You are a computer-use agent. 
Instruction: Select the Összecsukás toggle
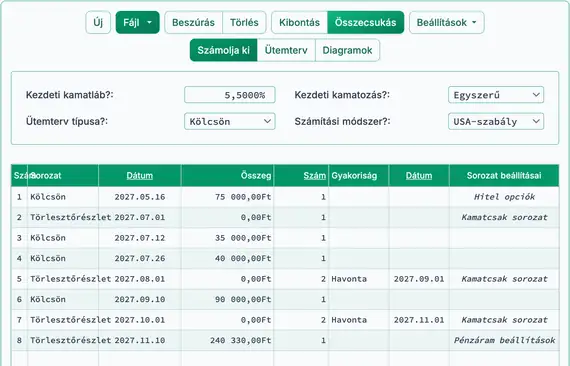point(366,23)
